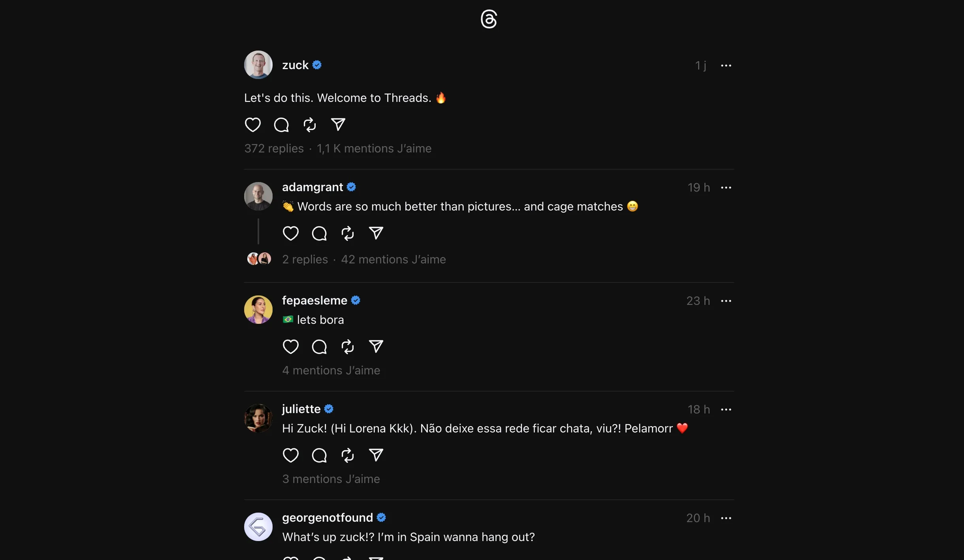Image resolution: width=964 pixels, height=560 pixels.
Task: Open more options for zuck's post
Action: tap(726, 66)
